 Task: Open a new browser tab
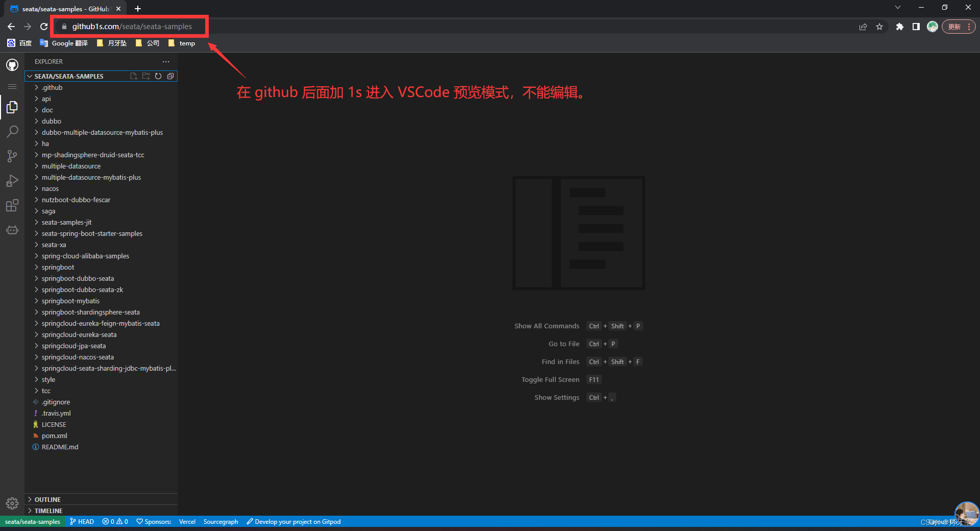[x=138, y=9]
